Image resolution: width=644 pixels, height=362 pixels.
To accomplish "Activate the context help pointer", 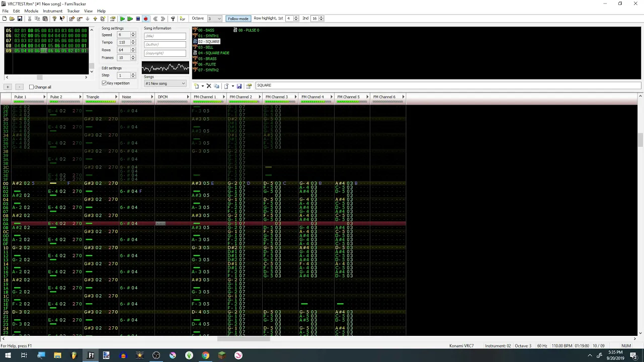I will pos(62,19).
